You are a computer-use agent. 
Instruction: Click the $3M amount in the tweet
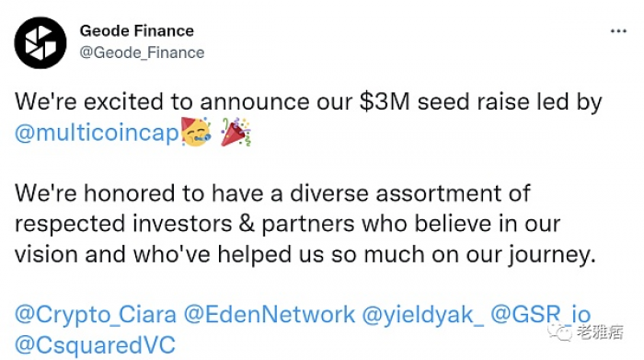(x=385, y=101)
